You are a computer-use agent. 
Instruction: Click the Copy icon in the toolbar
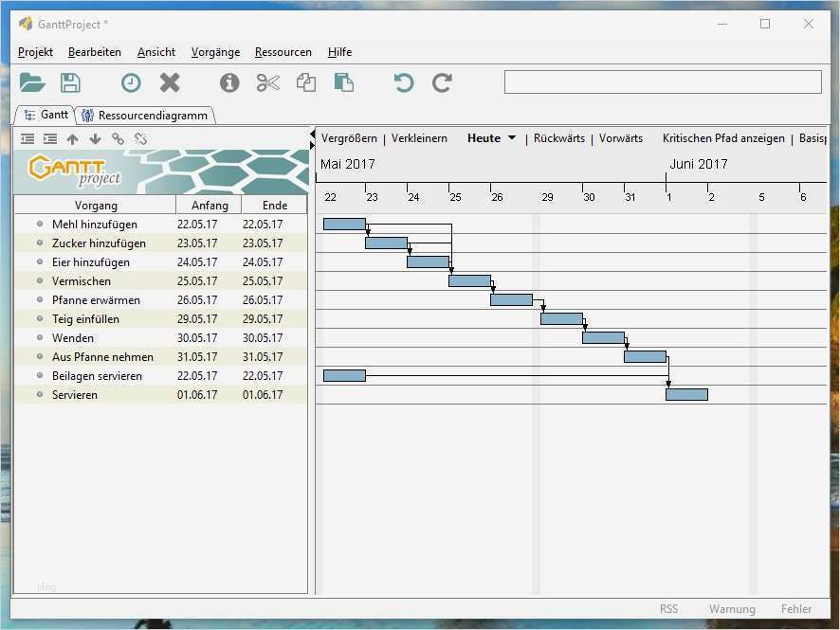(305, 82)
